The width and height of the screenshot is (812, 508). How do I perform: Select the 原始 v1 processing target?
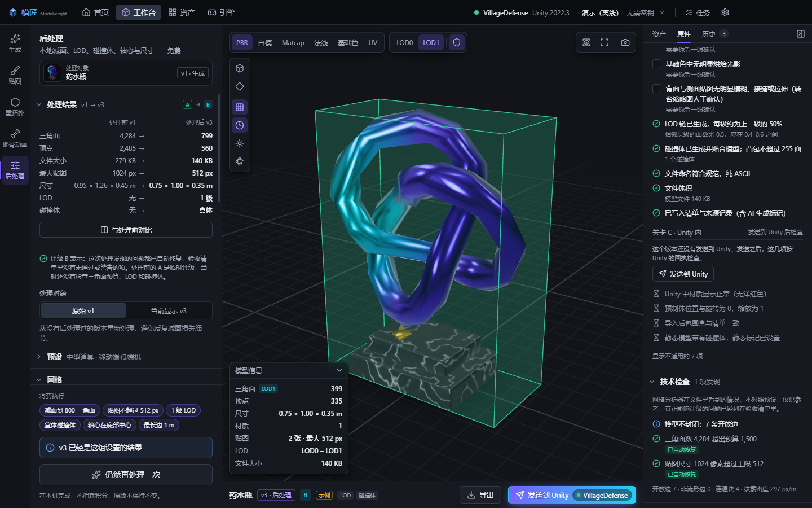coord(83,310)
